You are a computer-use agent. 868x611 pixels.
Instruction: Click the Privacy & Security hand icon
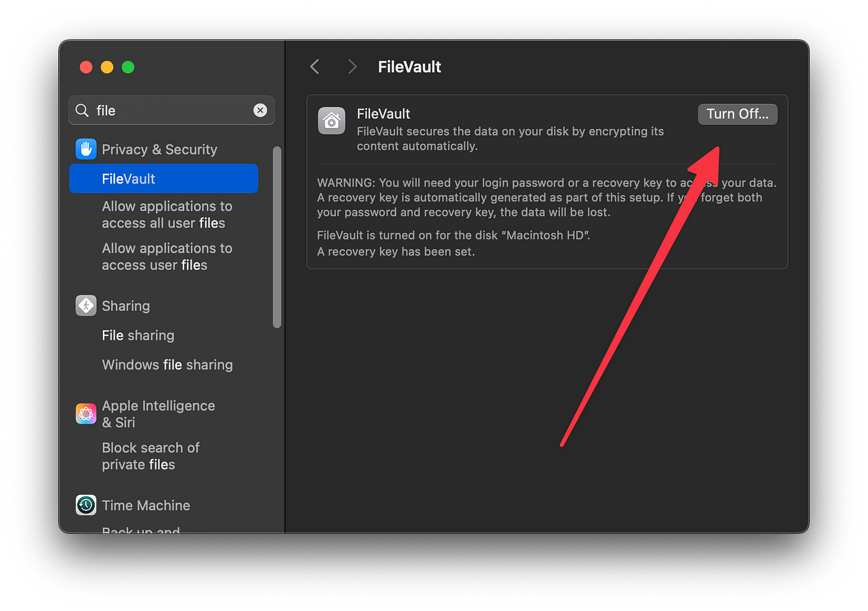pyautogui.click(x=86, y=149)
